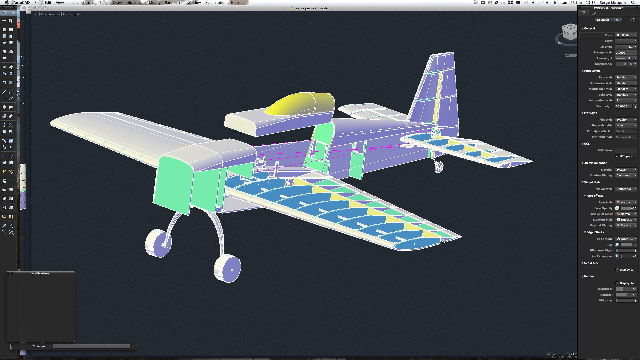The height and width of the screenshot is (360, 640).
Task: Toggle the round switch in the face settings group
Action: pos(617,208)
